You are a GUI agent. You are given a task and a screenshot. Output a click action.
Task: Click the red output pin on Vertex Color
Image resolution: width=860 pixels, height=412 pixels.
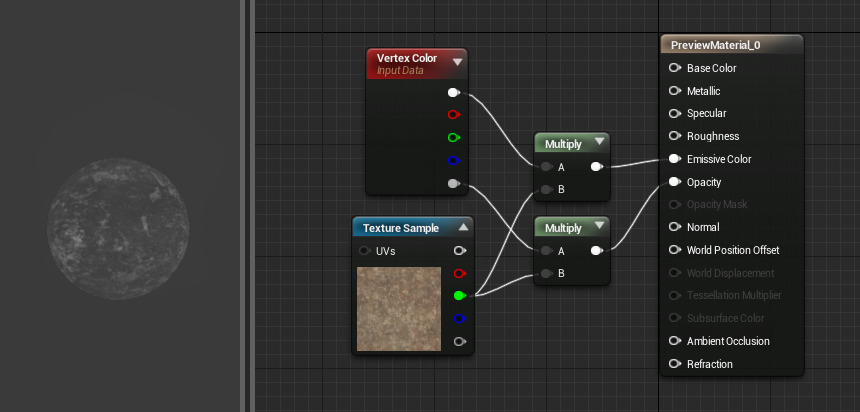454,115
